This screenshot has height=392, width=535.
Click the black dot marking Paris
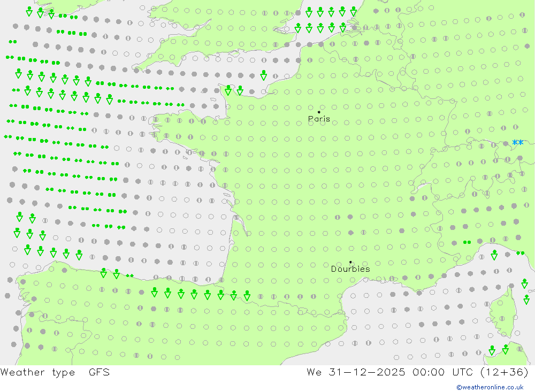click(319, 112)
